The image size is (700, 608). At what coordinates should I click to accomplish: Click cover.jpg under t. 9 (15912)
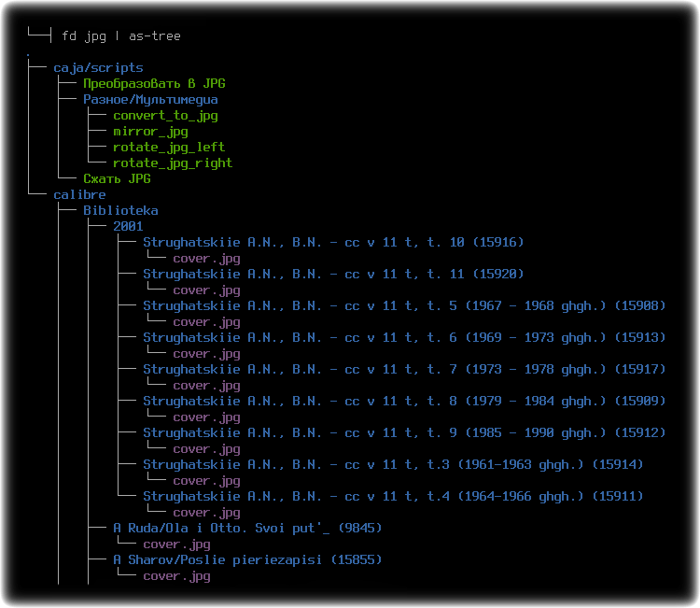206,449
